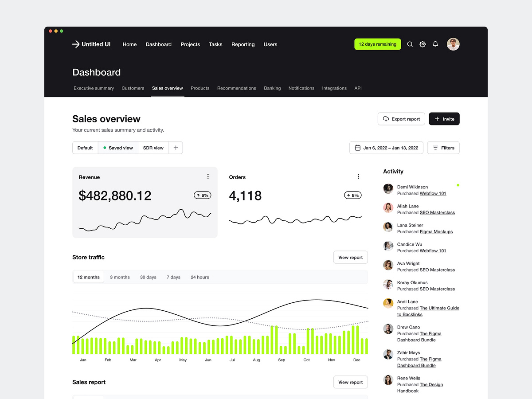Open the Filters panel
This screenshot has width=532, height=399.
coord(443,148)
